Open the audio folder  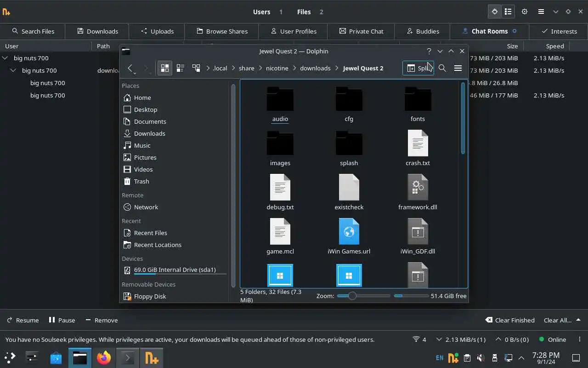[280, 105]
